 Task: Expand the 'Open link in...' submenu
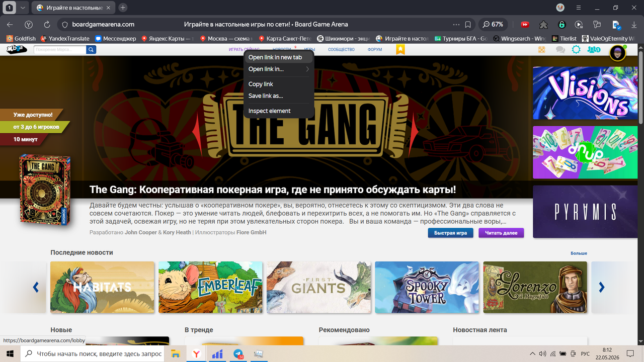(279, 69)
